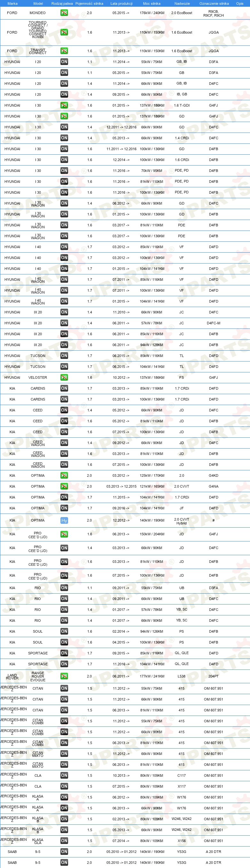This screenshot has height=868, width=250.
Task: Click diesel ON icon in Mercedes CLA C117 row
Action: coord(64,775)
